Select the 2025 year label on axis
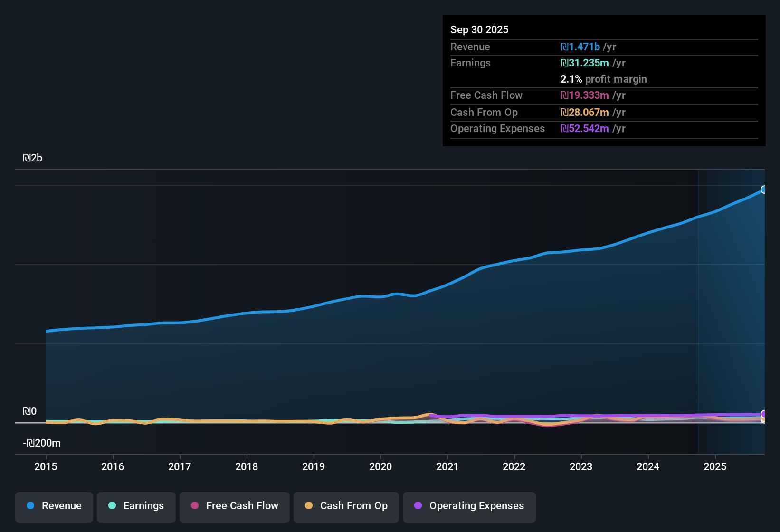Image resolution: width=780 pixels, height=532 pixels. (x=715, y=467)
